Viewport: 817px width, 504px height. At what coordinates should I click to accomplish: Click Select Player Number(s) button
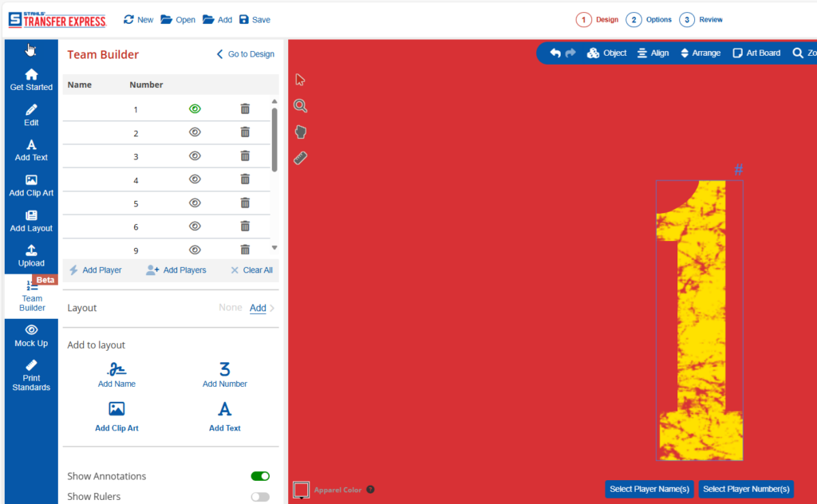click(746, 489)
